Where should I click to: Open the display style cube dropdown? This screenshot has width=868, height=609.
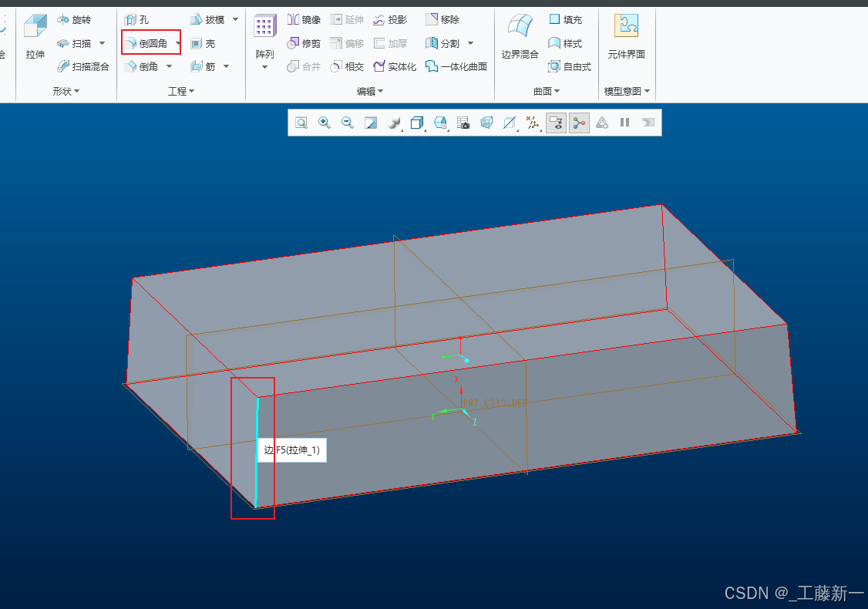[417, 123]
